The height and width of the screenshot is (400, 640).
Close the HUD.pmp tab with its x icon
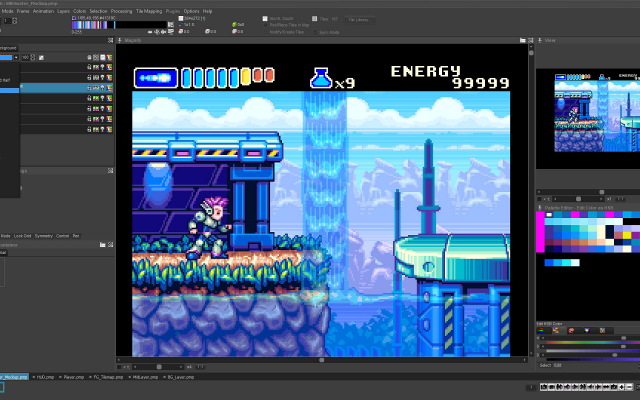coord(34,377)
